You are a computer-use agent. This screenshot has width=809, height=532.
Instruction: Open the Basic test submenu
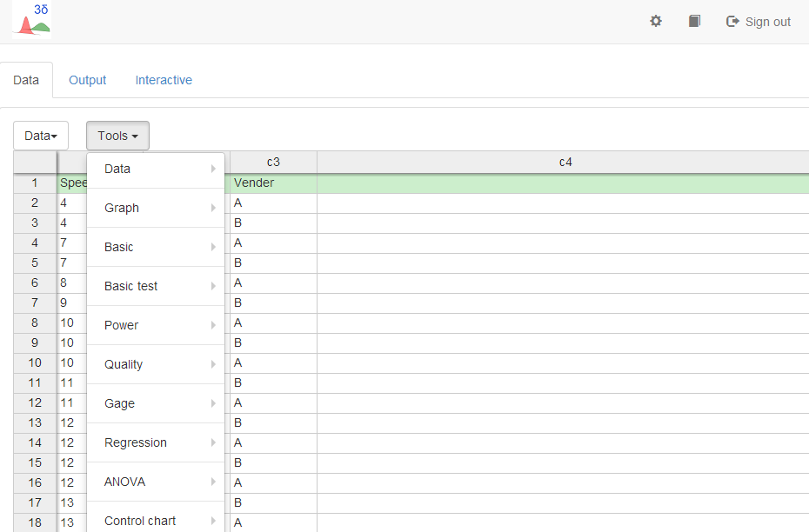156,286
